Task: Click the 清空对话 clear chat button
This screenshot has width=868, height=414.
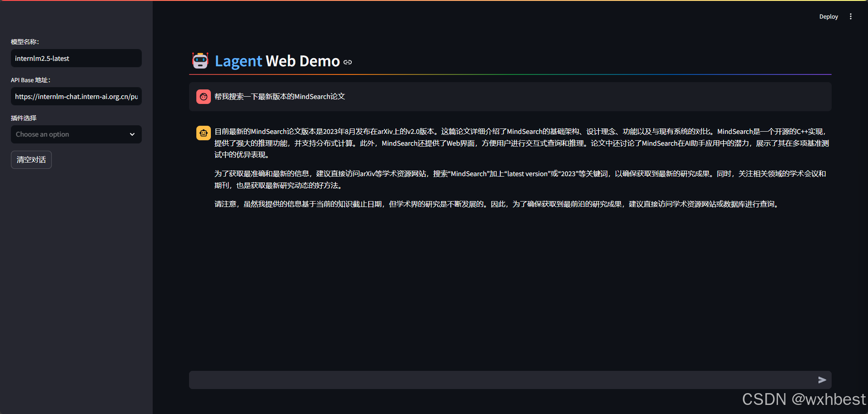Action: [31, 160]
